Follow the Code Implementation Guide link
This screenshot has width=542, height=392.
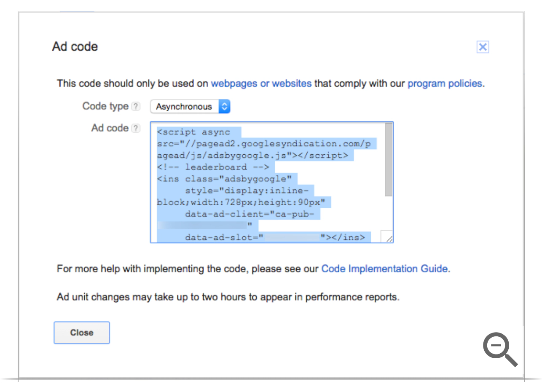tap(384, 268)
